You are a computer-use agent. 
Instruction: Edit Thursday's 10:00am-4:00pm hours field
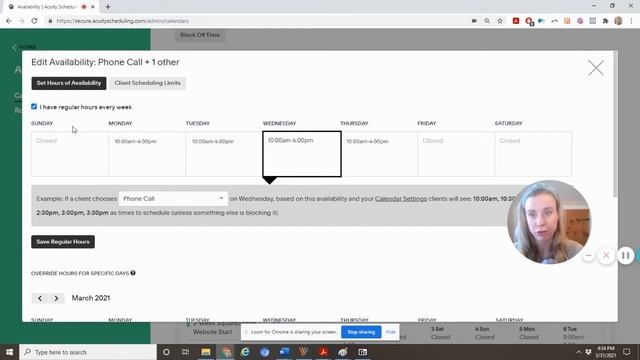pos(379,154)
